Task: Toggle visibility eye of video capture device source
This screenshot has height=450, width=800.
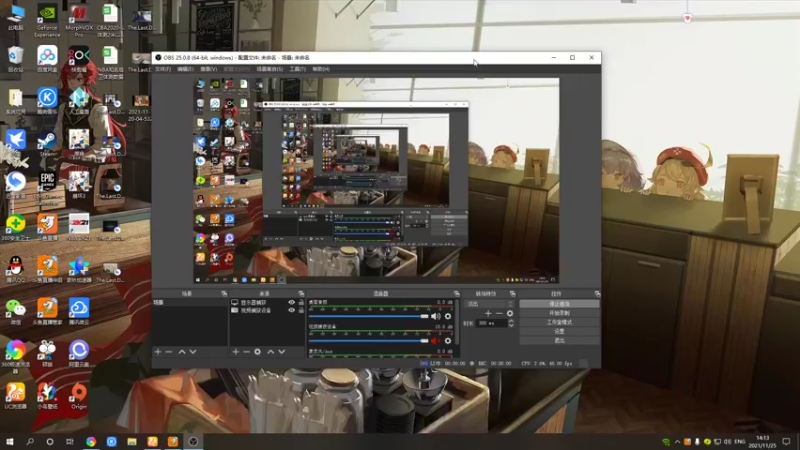Action: click(x=291, y=310)
